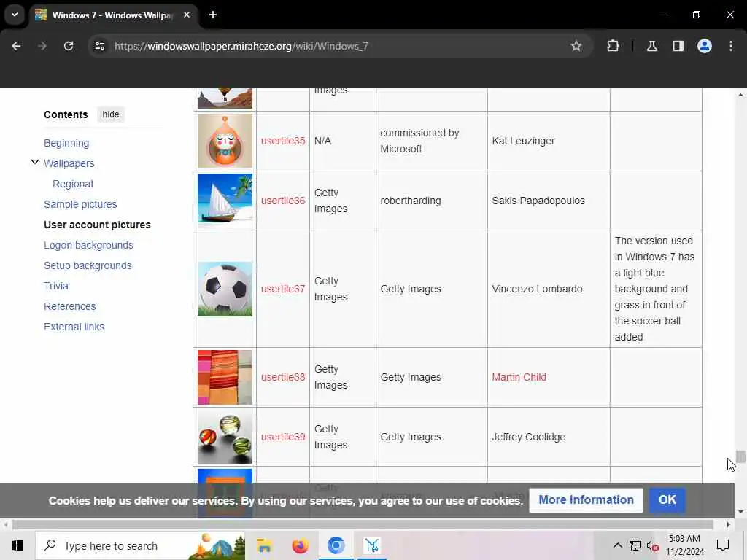
Task: Open the profile avatar menu
Action: 704,46
